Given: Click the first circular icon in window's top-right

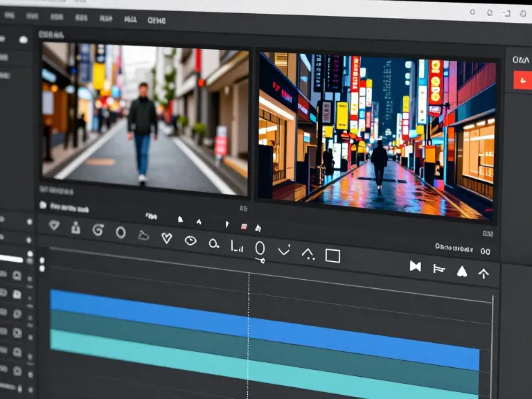Looking at the screenshot, I should (x=472, y=12).
